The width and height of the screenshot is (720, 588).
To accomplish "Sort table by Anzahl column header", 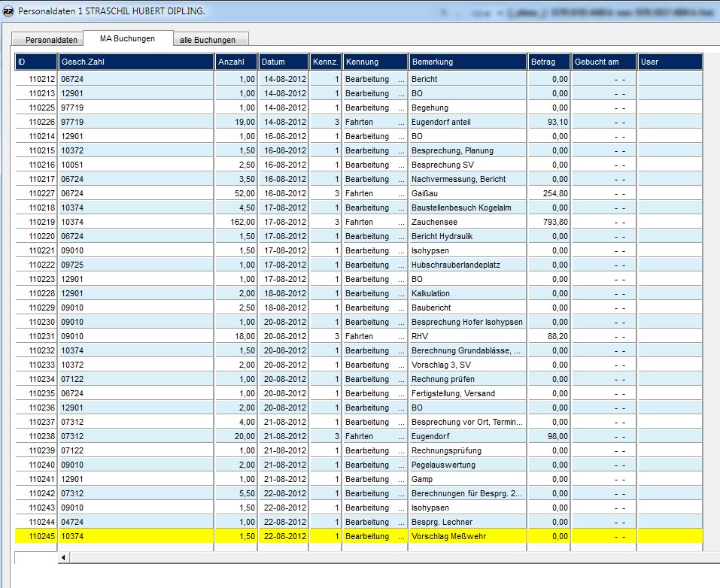I will [x=235, y=62].
